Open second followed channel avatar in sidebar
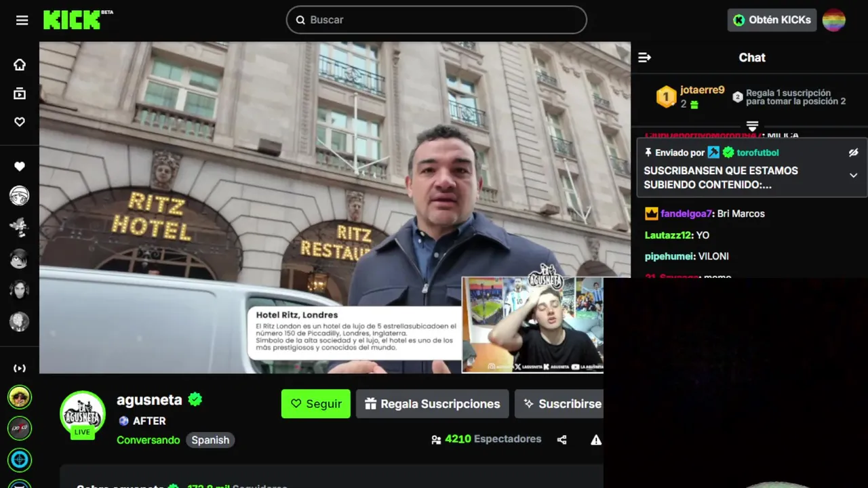This screenshot has width=868, height=488. pyautogui.click(x=19, y=227)
